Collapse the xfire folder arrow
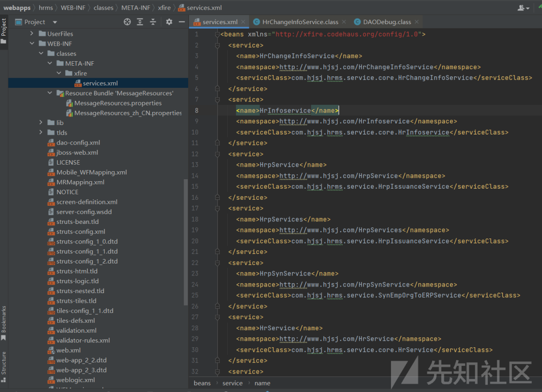Screen dimensions: 542x392 59,73
